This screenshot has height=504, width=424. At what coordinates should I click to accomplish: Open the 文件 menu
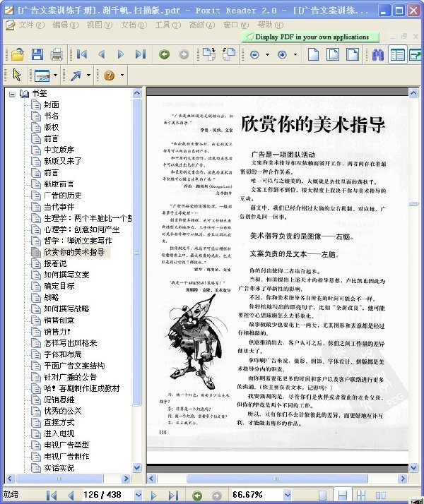[32, 25]
